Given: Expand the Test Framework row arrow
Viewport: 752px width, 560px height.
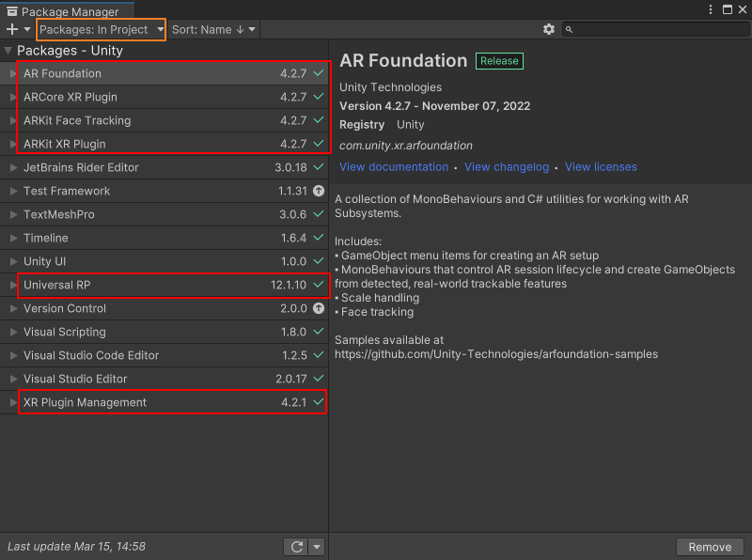Looking at the screenshot, I should click(13, 191).
